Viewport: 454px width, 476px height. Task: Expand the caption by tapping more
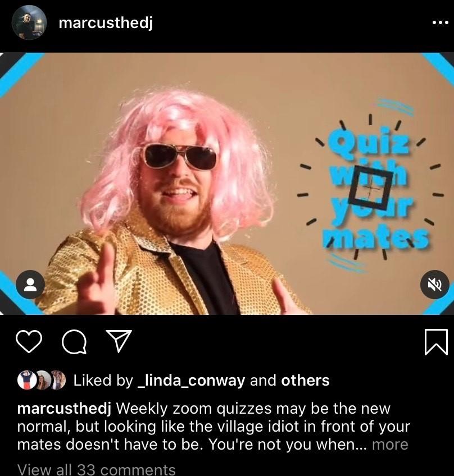[390, 445]
